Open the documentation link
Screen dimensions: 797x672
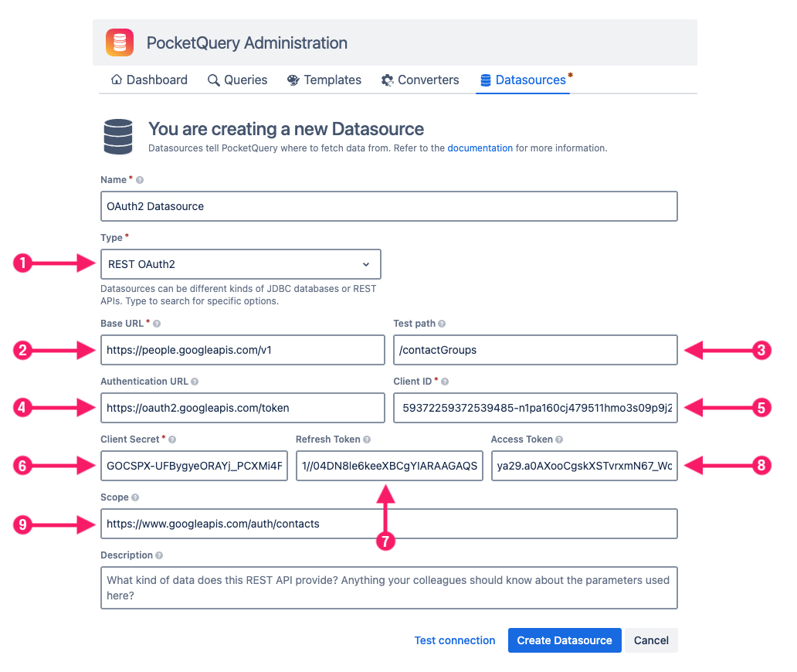[480, 148]
